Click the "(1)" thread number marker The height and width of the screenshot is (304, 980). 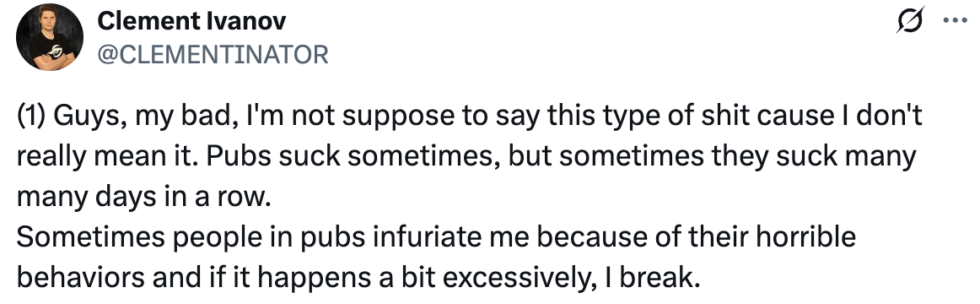pos(31,117)
